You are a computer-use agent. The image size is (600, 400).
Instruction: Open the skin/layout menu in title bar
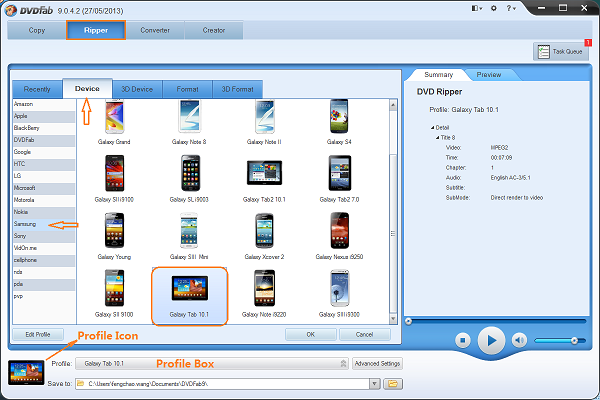pyautogui.click(x=477, y=8)
